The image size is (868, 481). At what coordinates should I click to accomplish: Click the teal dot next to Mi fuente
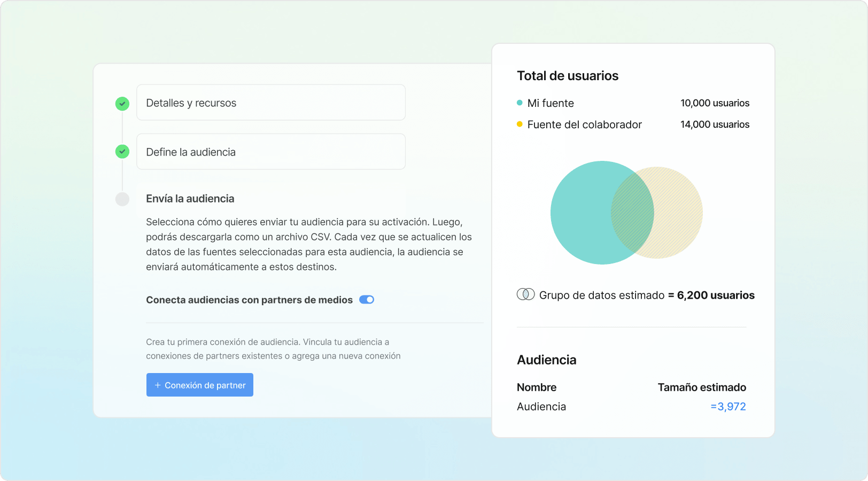(x=520, y=103)
